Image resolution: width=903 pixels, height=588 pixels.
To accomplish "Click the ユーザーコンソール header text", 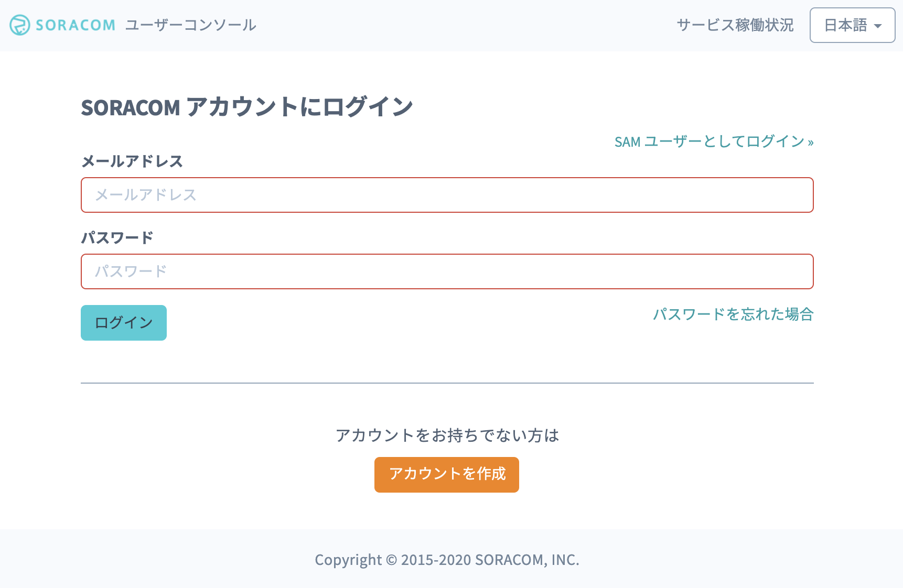I will coord(190,25).
